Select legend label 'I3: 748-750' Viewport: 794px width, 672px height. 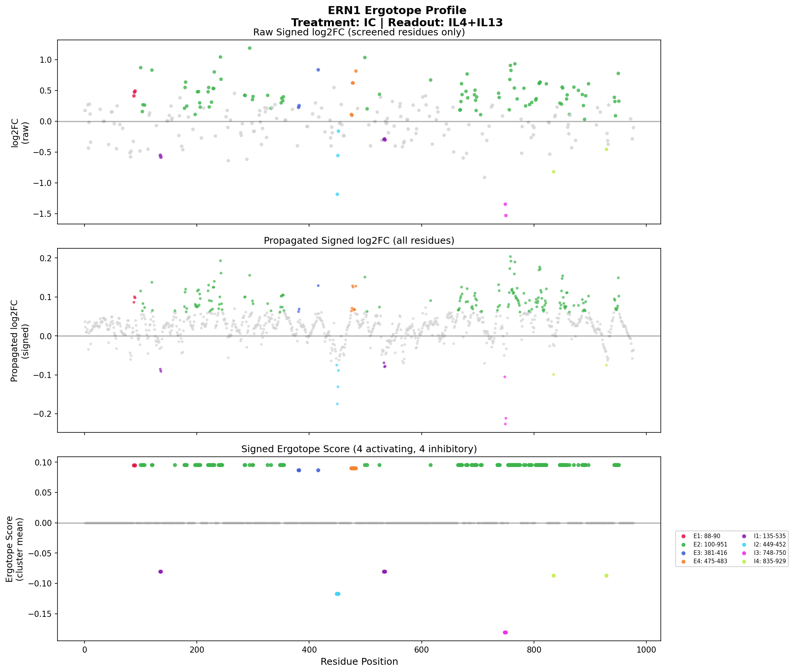coord(770,553)
